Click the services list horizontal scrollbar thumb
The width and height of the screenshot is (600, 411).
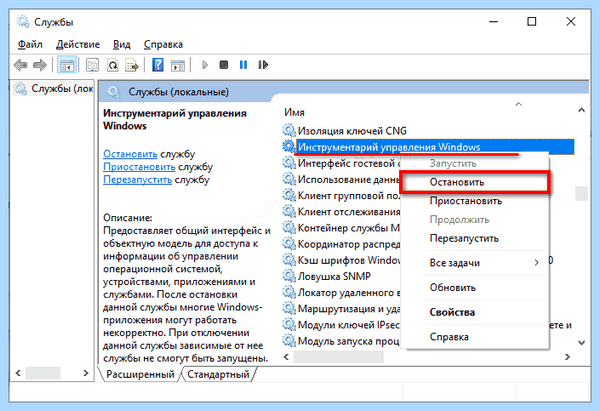click(339, 357)
